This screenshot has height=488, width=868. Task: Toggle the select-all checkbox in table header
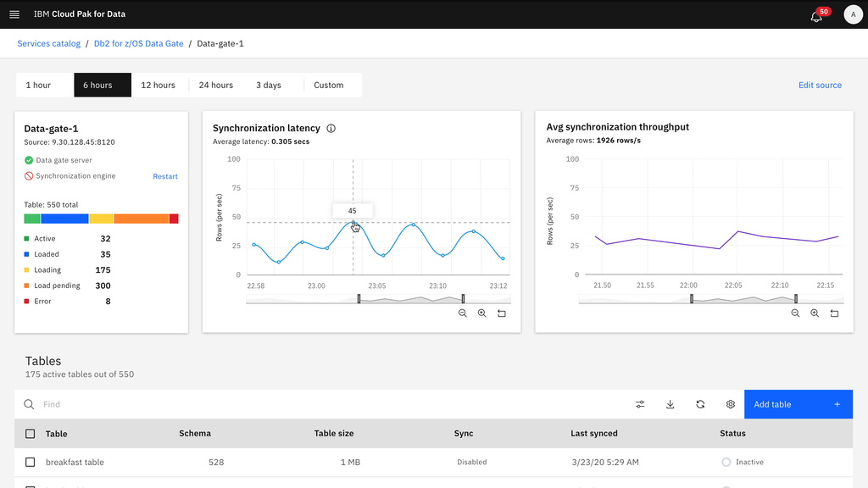pos(31,433)
